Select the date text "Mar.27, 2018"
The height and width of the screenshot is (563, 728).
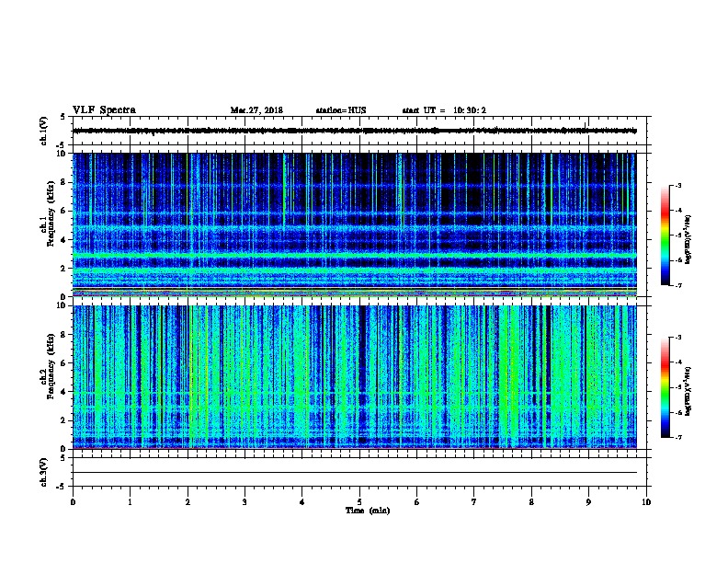click(256, 110)
